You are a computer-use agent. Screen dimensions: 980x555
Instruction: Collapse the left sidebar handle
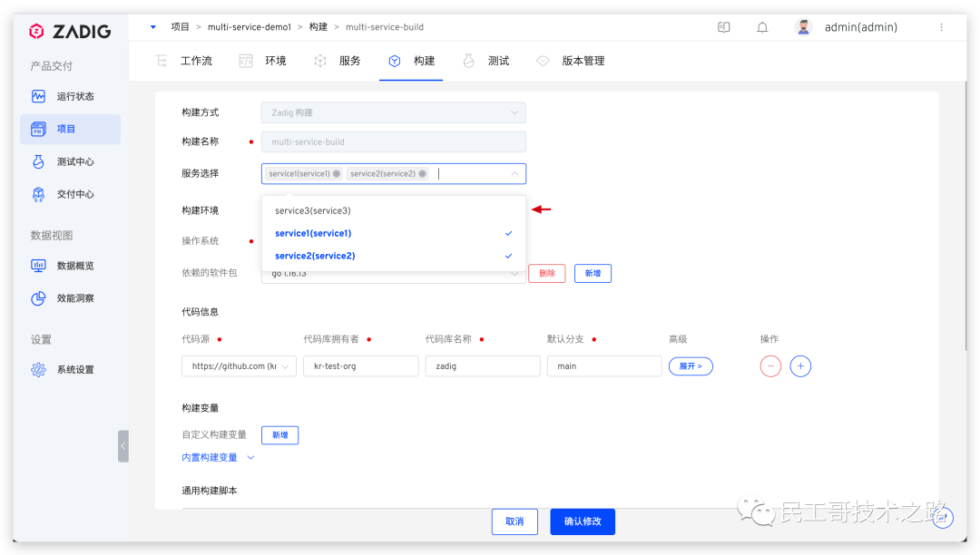[122, 446]
